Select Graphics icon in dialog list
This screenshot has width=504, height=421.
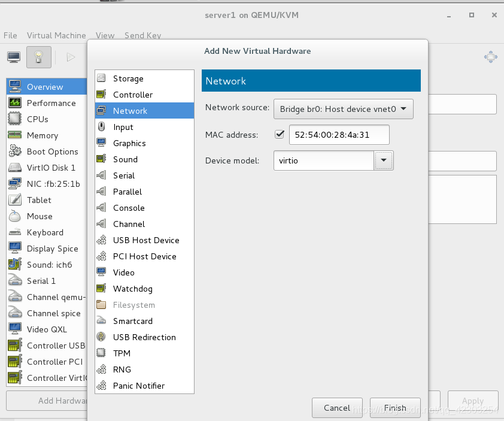pyautogui.click(x=102, y=143)
